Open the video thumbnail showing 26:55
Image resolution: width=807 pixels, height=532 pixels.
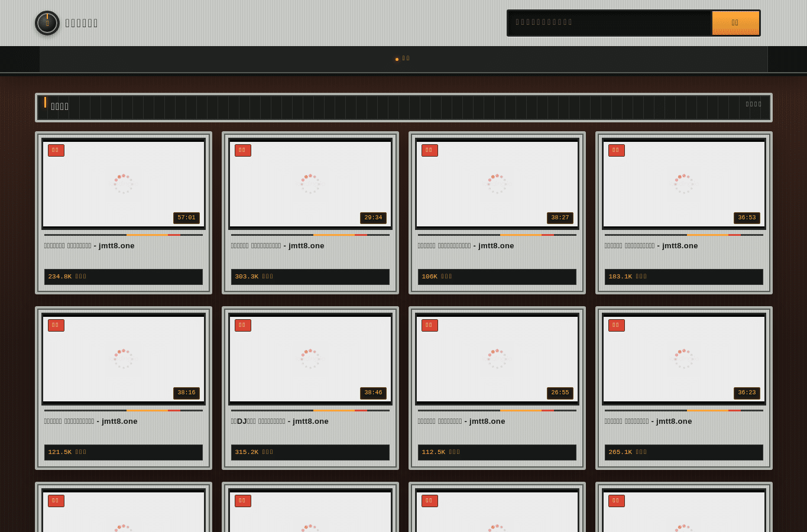pyautogui.click(x=497, y=359)
